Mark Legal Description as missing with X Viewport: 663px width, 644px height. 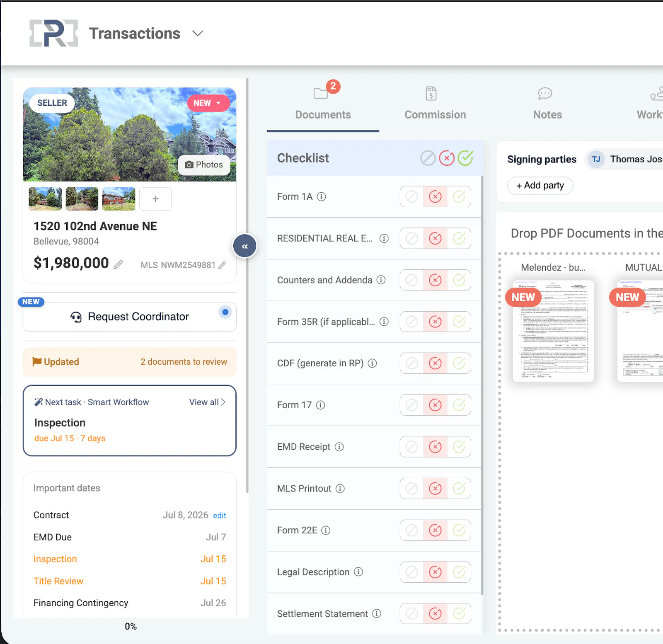tap(435, 572)
